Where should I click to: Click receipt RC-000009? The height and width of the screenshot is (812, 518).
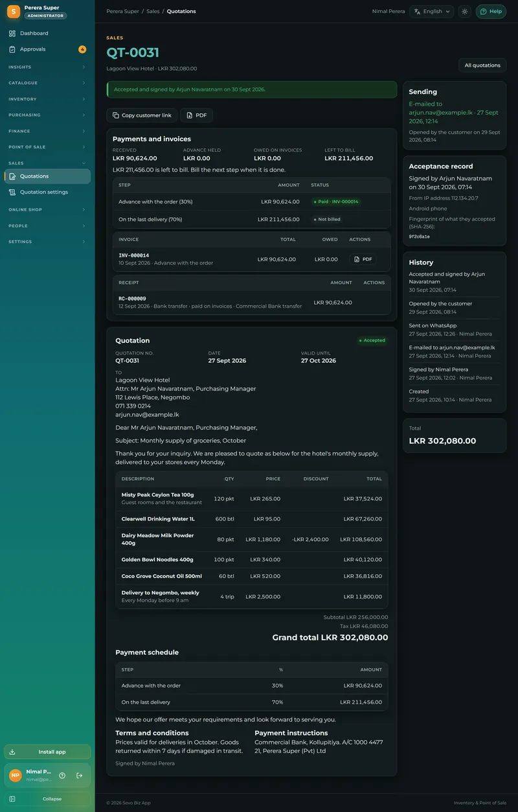coord(132,299)
